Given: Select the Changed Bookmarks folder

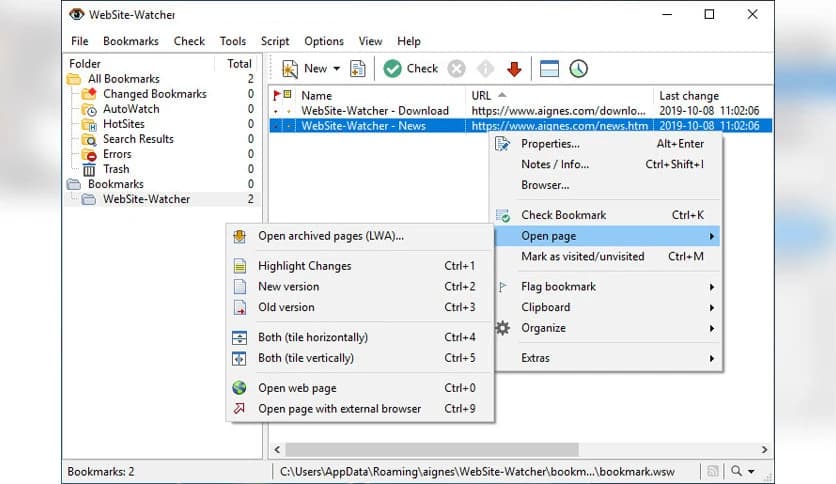Looking at the screenshot, I should pyautogui.click(x=155, y=94).
